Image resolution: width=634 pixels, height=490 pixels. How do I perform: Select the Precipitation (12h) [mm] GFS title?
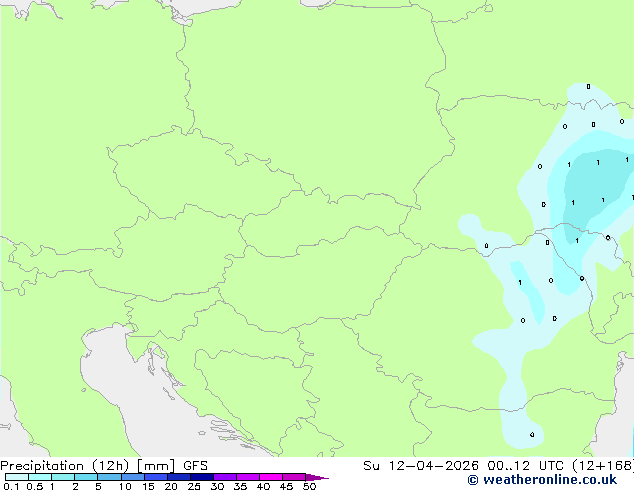tap(104, 466)
